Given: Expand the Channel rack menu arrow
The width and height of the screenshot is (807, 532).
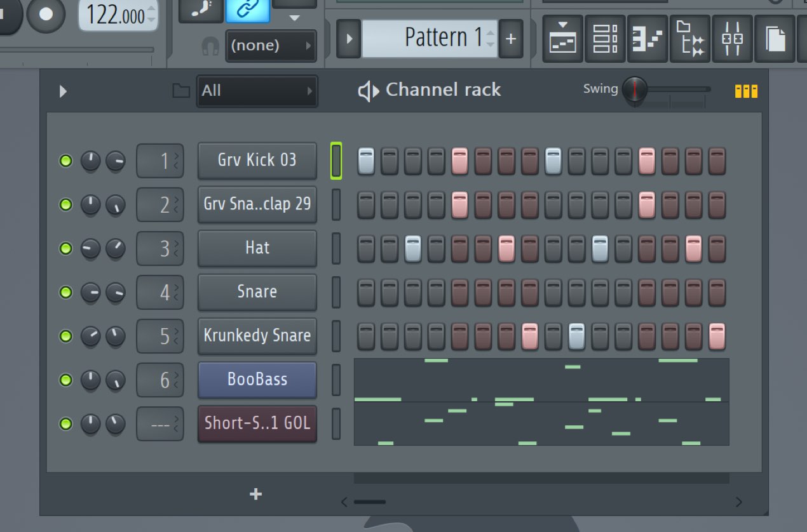Looking at the screenshot, I should tap(63, 91).
